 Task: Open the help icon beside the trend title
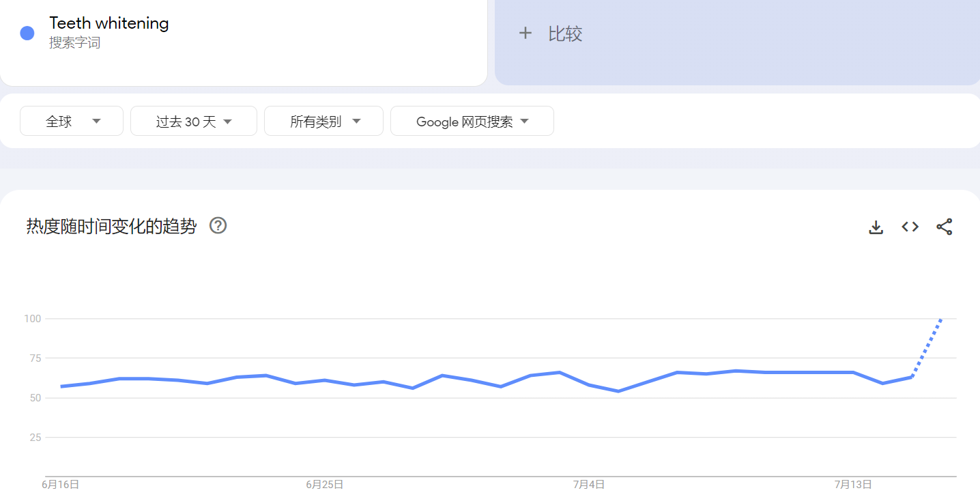point(218,226)
